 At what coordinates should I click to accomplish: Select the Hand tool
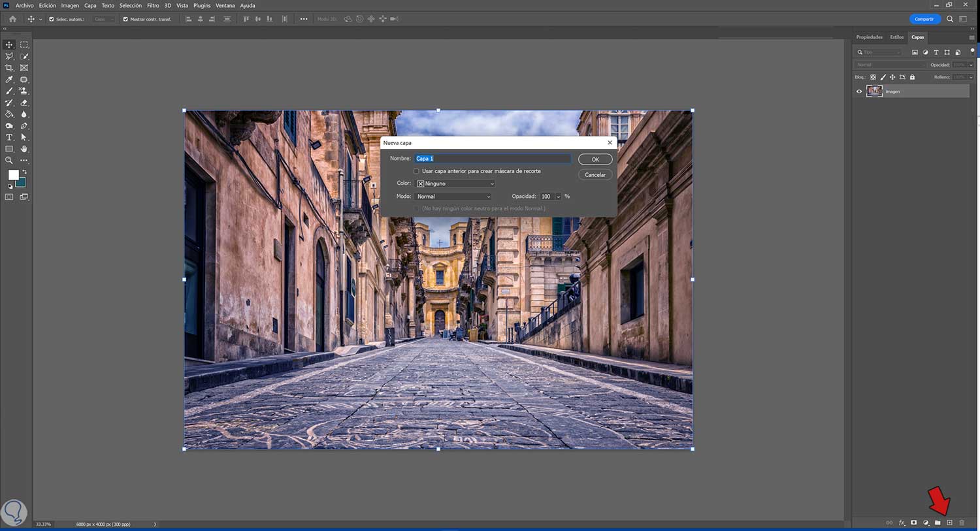coord(24,149)
